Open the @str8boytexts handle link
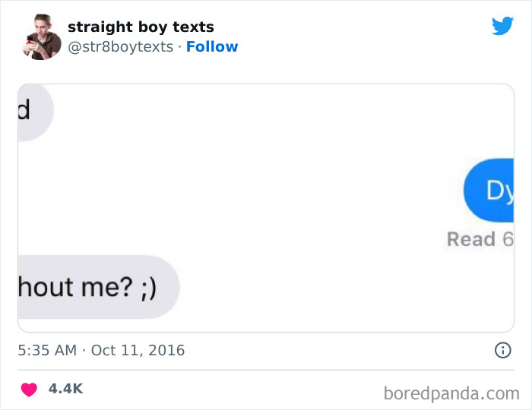This screenshot has height=410, width=532. point(120,47)
